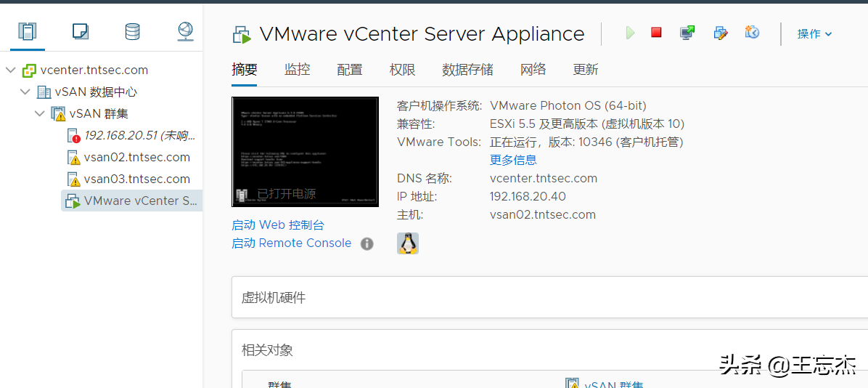The width and height of the screenshot is (868, 388).
Task: Select host 192.168.20.51 (not responding)
Action: [x=139, y=135]
